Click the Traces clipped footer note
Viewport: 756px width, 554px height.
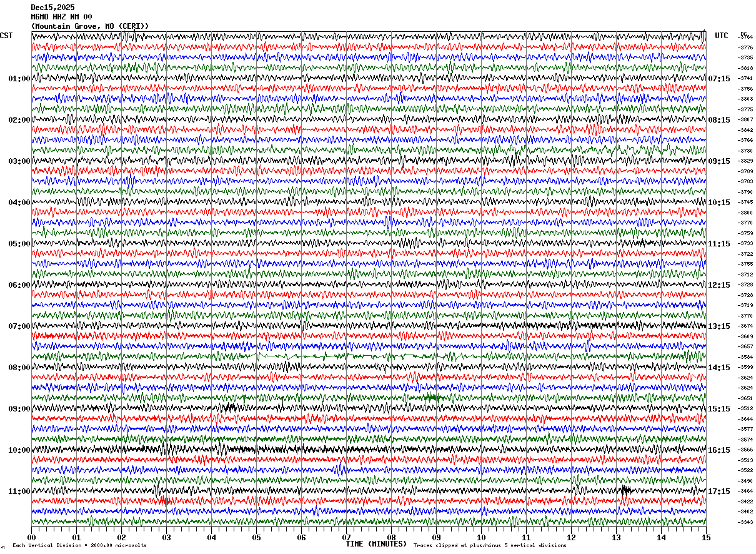coord(490,545)
